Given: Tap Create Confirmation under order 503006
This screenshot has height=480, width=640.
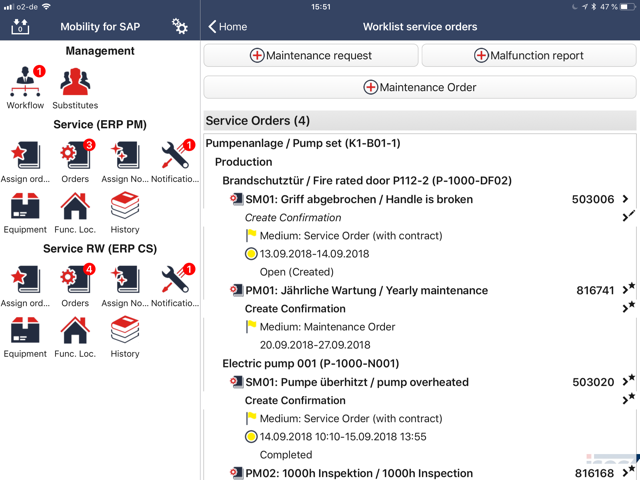Looking at the screenshot, I should click(293, 218).
